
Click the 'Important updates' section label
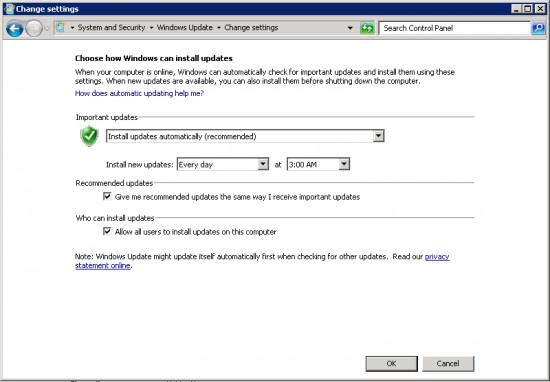point(107,118)
